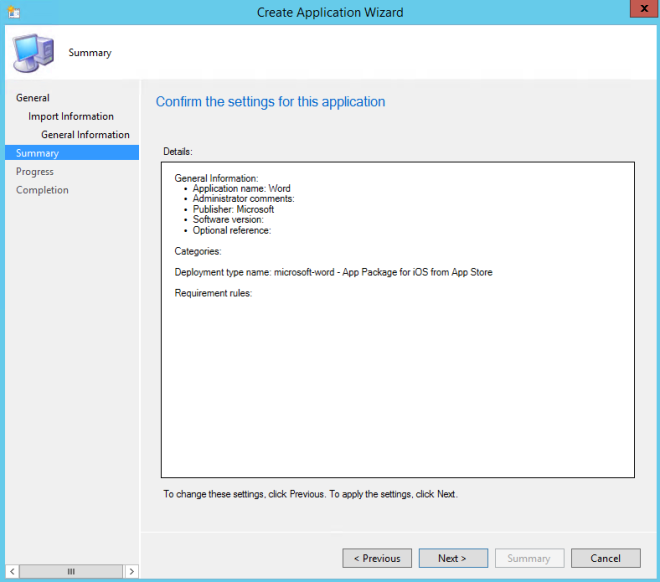Click the sidebar horizontal scrollbar thumb
The width and height of the screenshot is (660, 582).
pyautogui.click(x=70, y=571)
